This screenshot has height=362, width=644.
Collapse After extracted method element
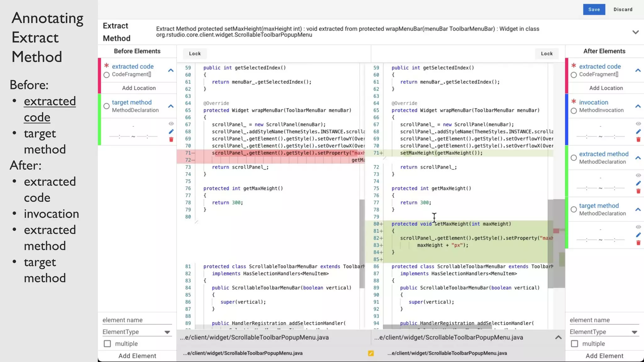[638, 158]
